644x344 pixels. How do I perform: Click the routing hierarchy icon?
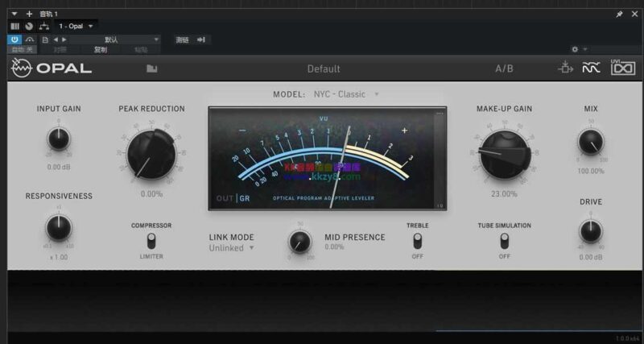44,27
